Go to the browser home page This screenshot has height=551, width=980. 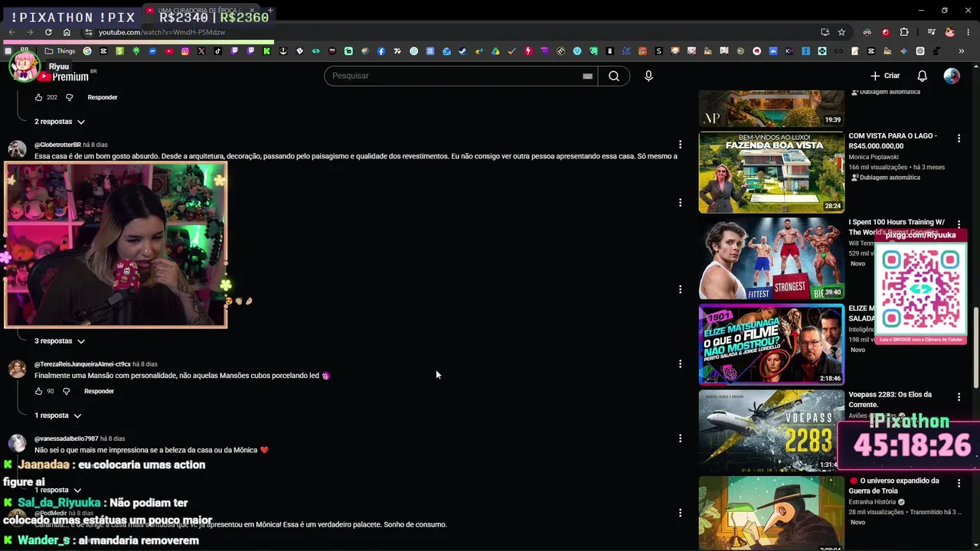tap(67, 32)
